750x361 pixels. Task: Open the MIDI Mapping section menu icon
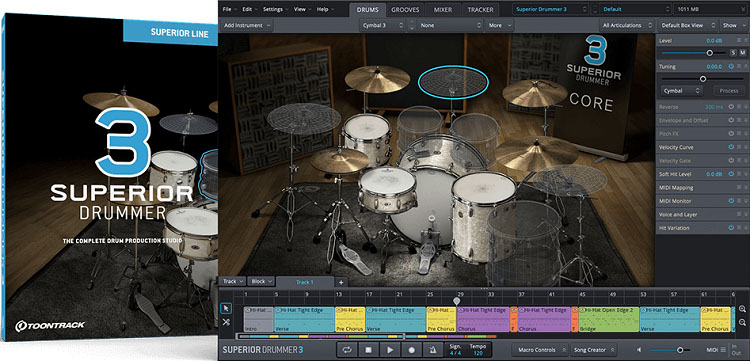(739, 187)
